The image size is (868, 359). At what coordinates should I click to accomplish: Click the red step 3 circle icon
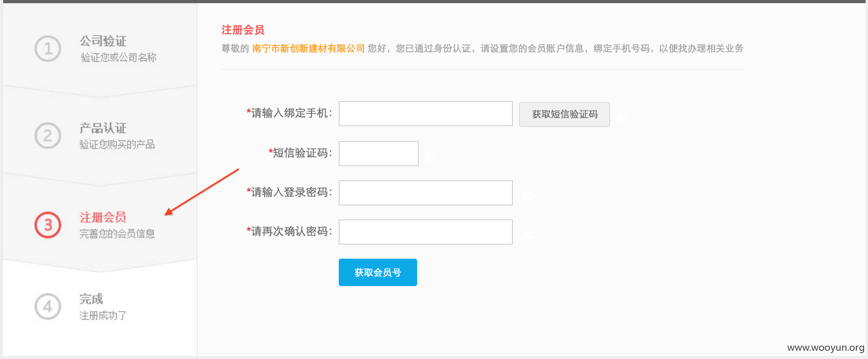point(48,225)
